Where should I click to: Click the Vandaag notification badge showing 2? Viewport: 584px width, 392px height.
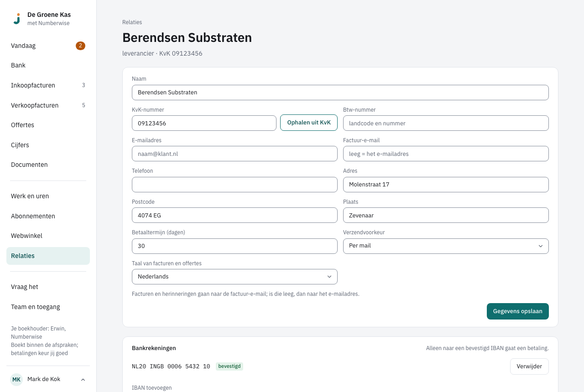point(80,46)
